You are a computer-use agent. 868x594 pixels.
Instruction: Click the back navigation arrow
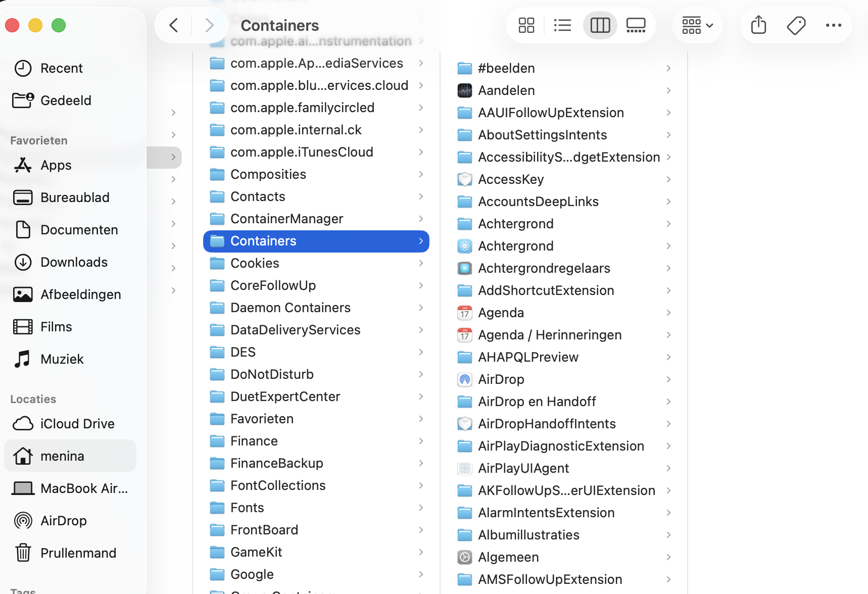pyautogui.click(x=173, y=25)
